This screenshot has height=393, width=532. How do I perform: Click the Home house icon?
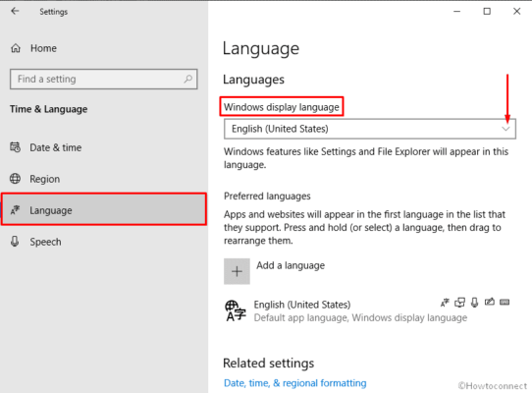[x=16, y=48]
